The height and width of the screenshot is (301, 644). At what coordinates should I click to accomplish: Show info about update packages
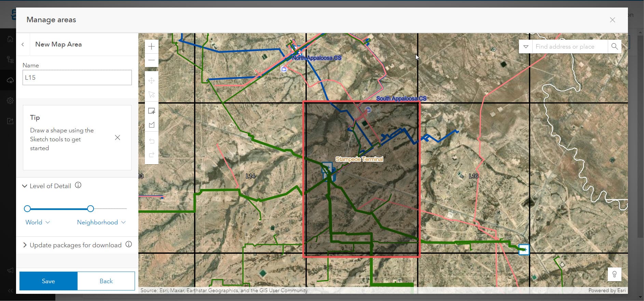pos(129,245)
